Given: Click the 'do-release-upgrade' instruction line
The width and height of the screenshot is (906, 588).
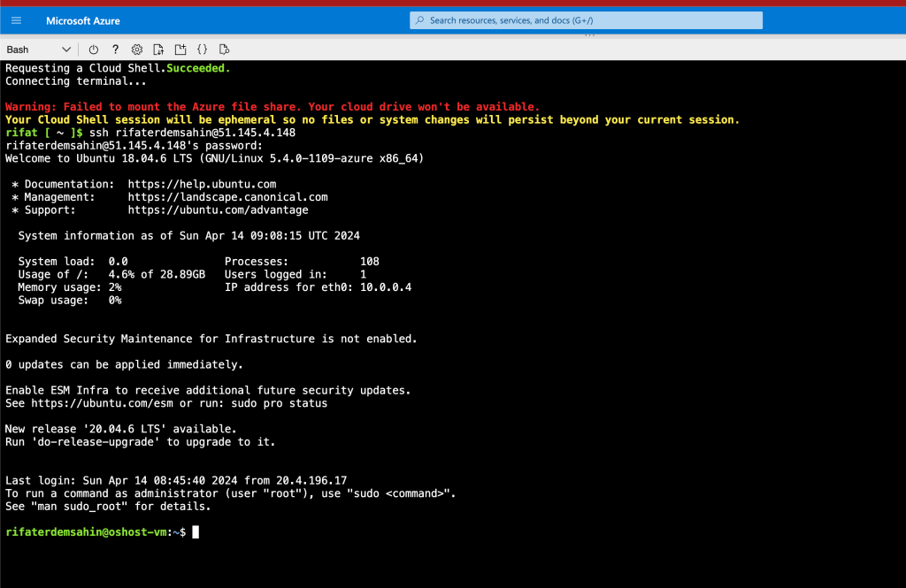Looking at the screenshot, I should [141, 442].
